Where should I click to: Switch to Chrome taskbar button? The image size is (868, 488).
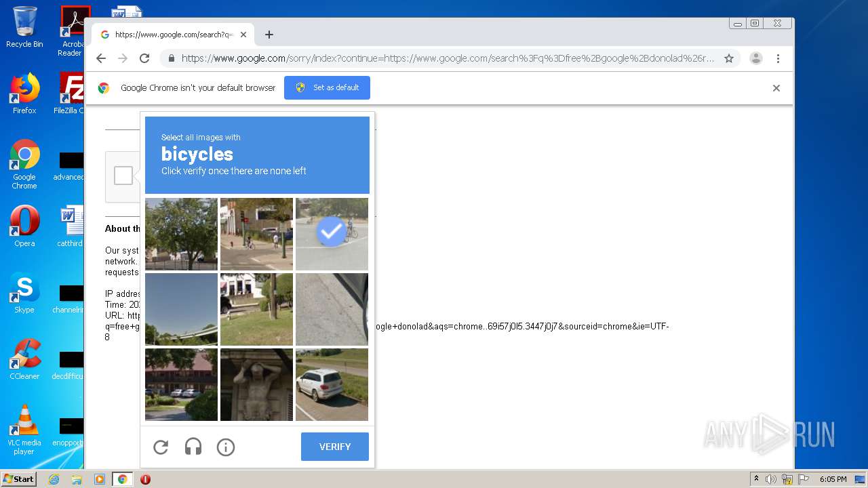coord(123,479)
